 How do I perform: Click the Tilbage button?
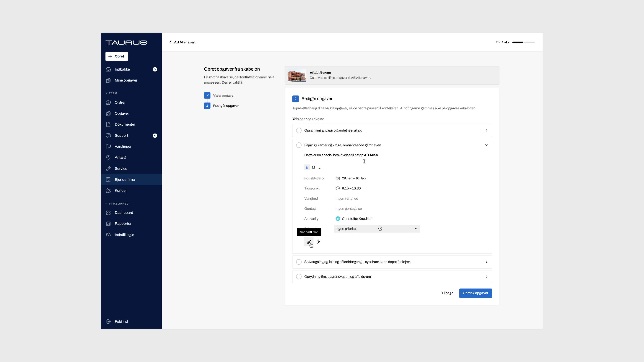(447, 293)
